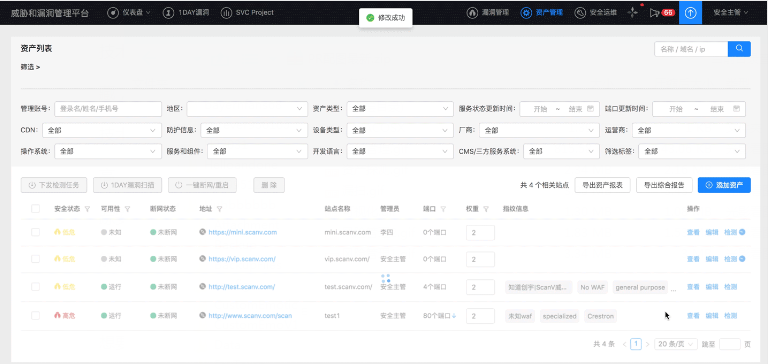Click the 导出资产报表 button

(x=602, y=185)
